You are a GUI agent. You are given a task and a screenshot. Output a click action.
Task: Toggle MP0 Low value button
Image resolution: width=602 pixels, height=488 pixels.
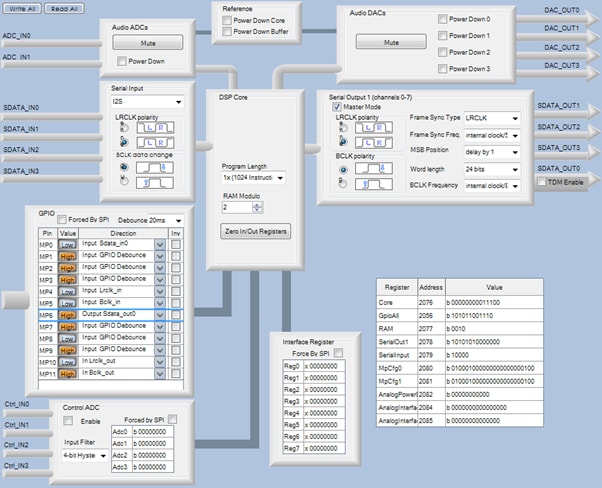point(68,245)
